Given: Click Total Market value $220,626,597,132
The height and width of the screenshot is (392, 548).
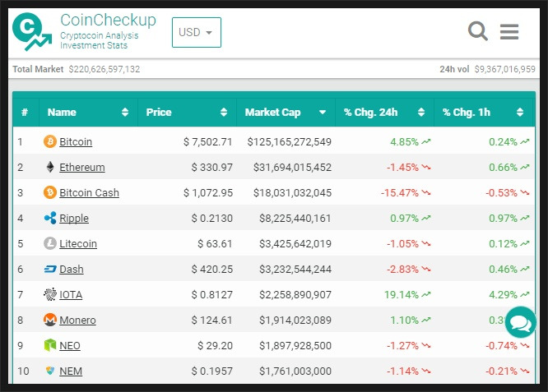Looking at the screenshot, I should click(x=104, y=69).
